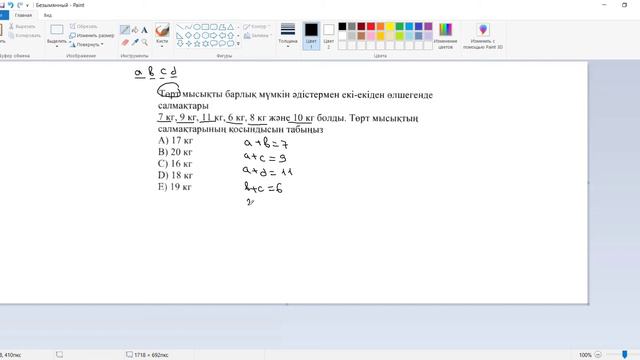Viewport: 640px width, 360px height.
Task: Pick the red color swatch
Action: [371, 27]
